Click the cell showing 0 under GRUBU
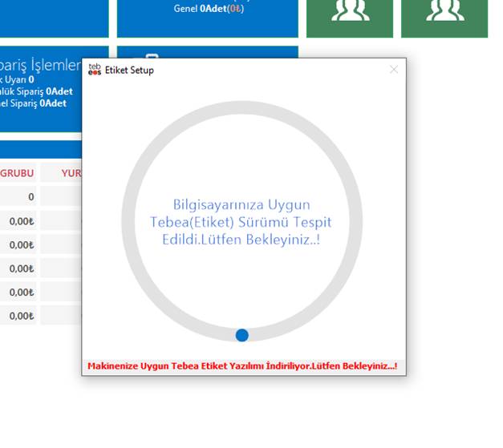 [18, 196]
